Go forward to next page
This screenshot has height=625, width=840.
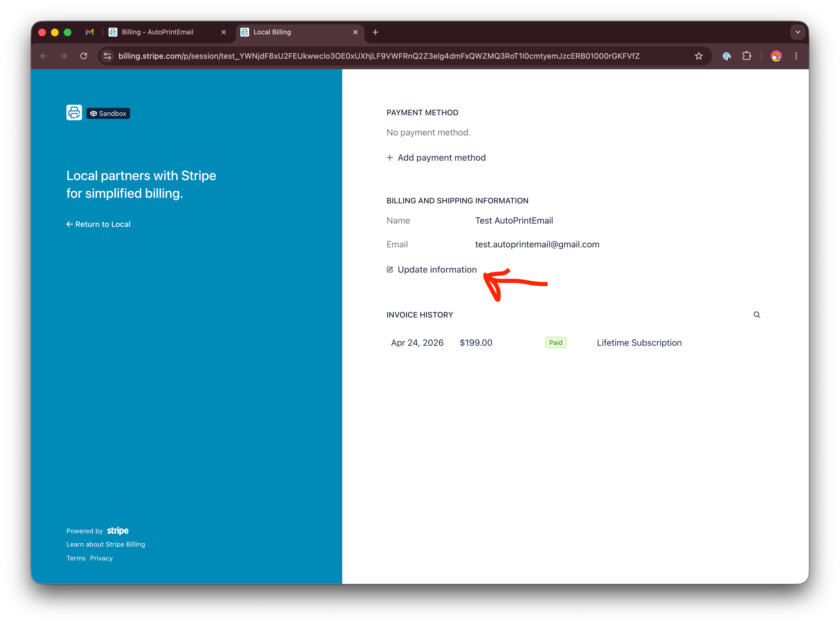[x=63, y=56]
